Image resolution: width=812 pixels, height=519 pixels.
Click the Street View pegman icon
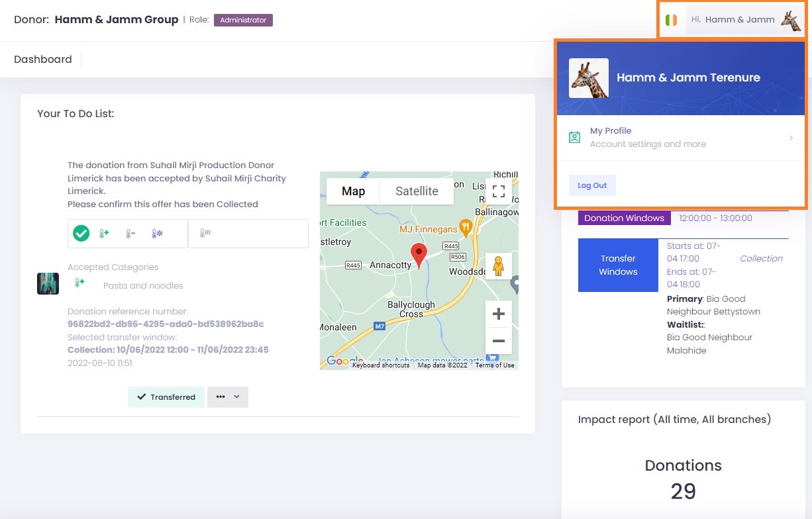[x=499, y=266]
